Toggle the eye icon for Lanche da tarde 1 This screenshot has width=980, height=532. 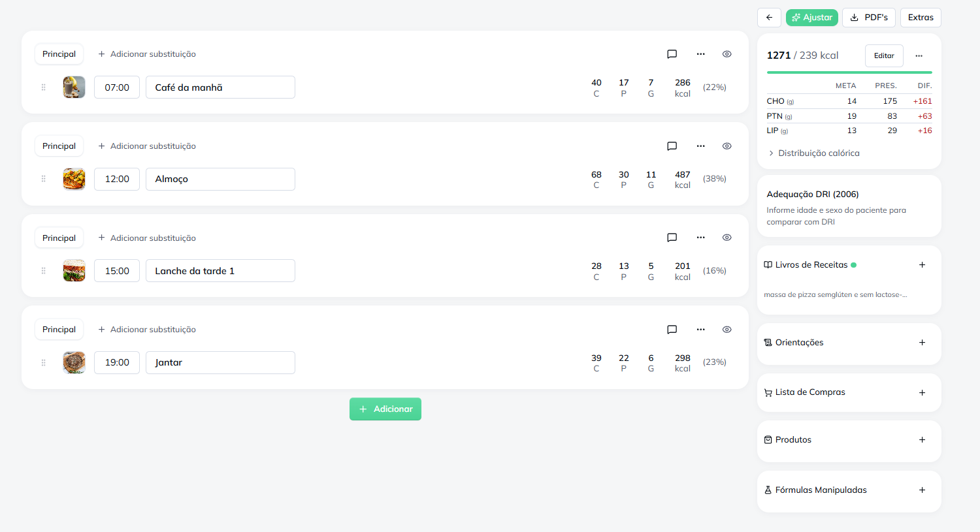click(727, 238)
